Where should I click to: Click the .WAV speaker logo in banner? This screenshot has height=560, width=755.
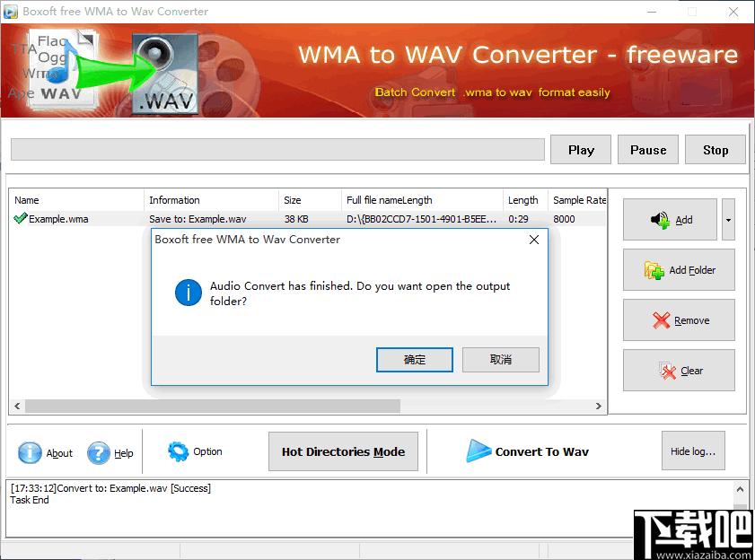pos(164,74)
